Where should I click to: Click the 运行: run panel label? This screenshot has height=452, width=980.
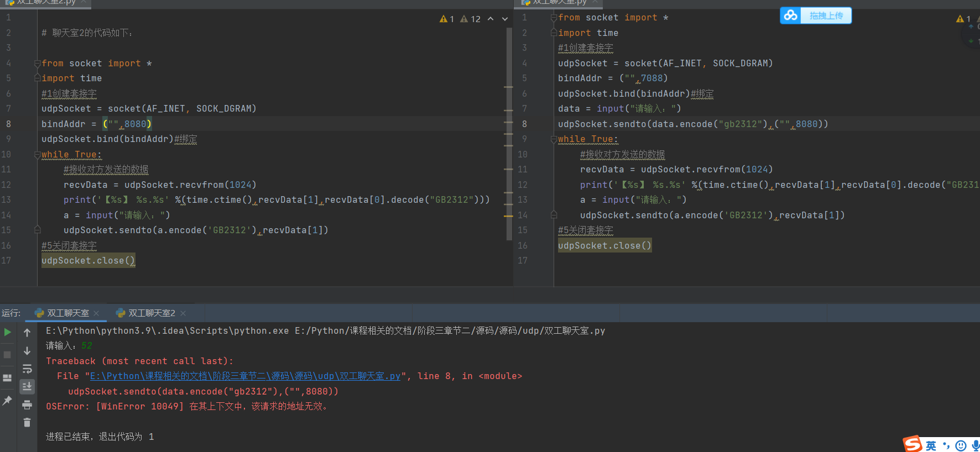(11, 313)
